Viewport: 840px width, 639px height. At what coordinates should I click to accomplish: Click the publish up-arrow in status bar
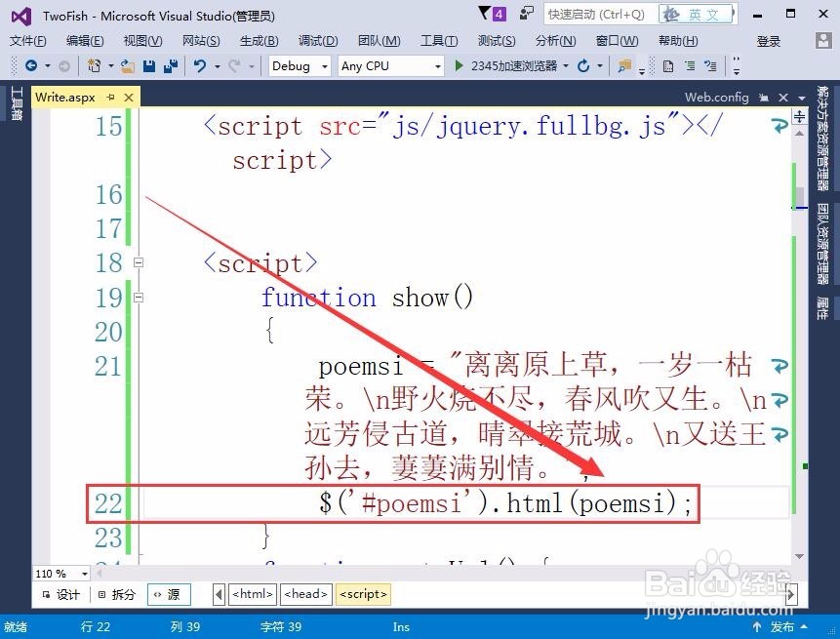click(757, 626)
